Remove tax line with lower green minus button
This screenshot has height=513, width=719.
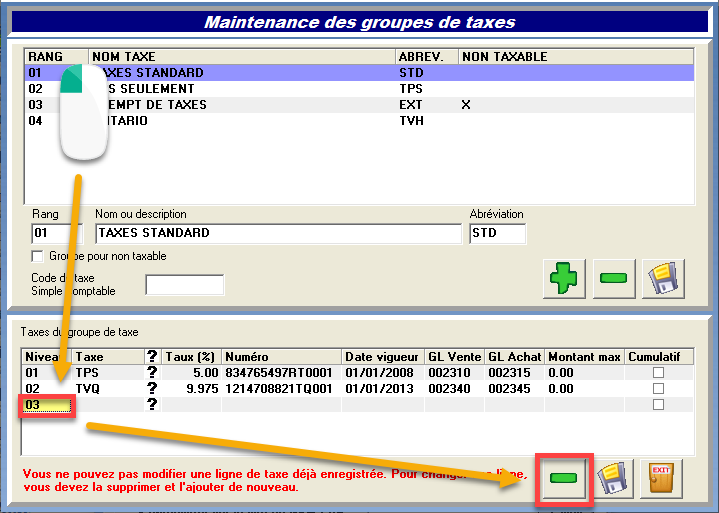click(x=564, y=479)
